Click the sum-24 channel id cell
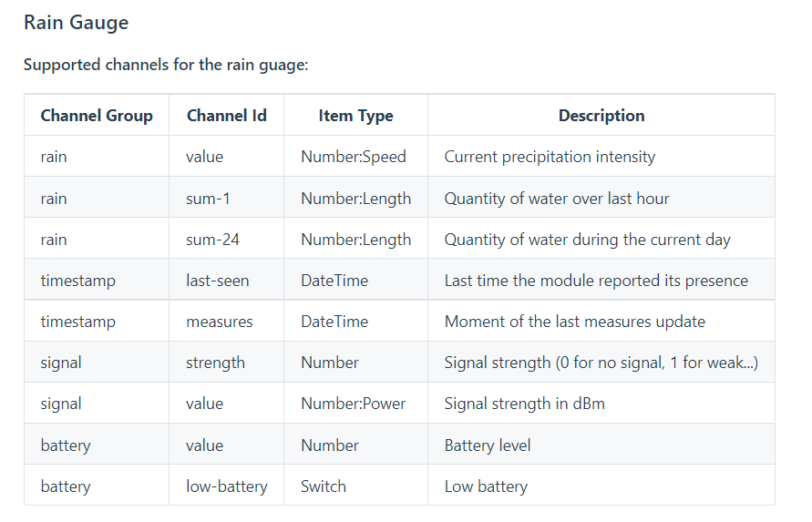The width and height of the screenshot is (812, 522). point(213,240)
